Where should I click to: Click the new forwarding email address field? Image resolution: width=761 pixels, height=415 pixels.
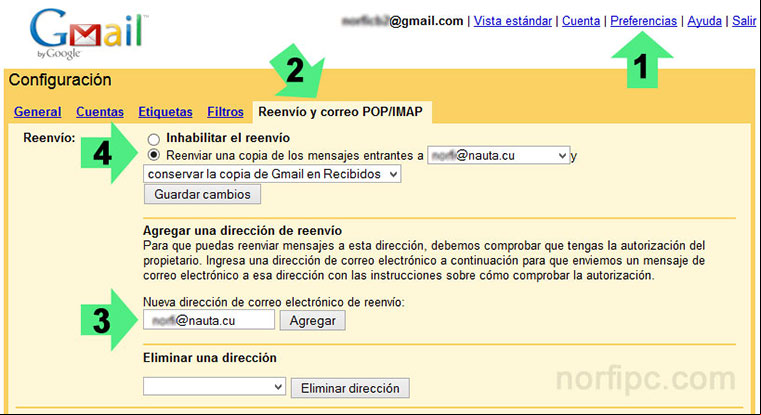tap(209, 320)
